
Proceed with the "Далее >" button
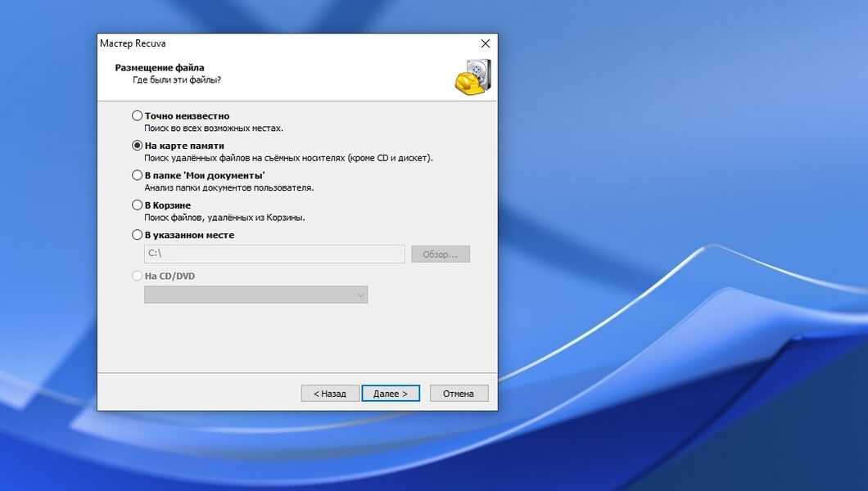coord(391,394)
